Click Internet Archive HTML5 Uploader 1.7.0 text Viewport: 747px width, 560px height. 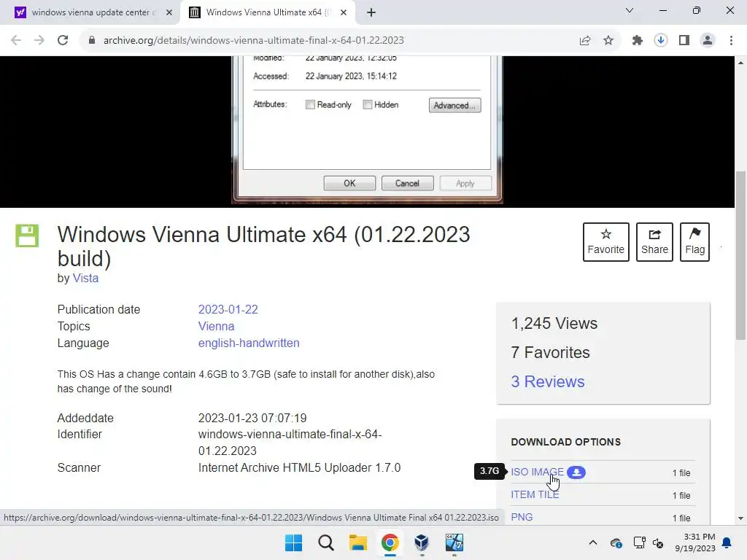[299, 467]
